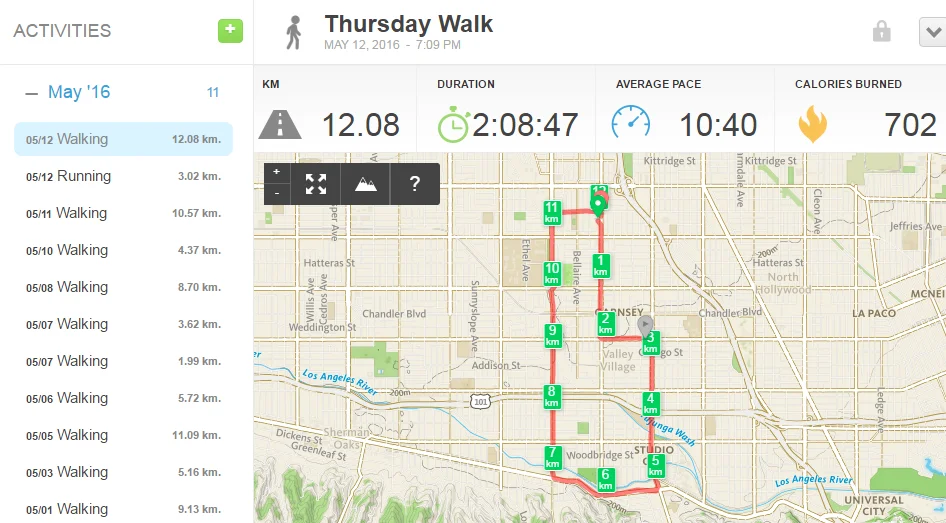Click the green route start pin
The height and width of the screenshot is (523, 946).
(598, 207)
